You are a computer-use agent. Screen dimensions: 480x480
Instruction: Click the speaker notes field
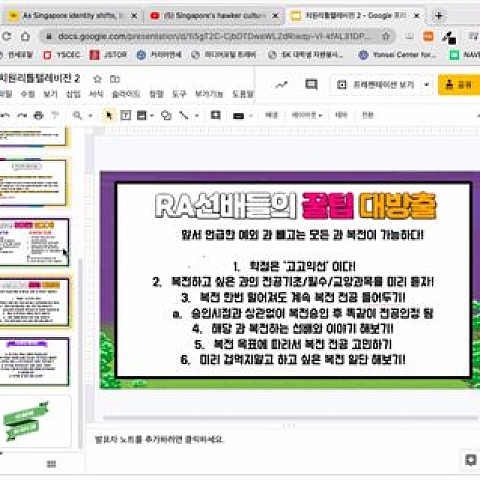coord(282,440)
